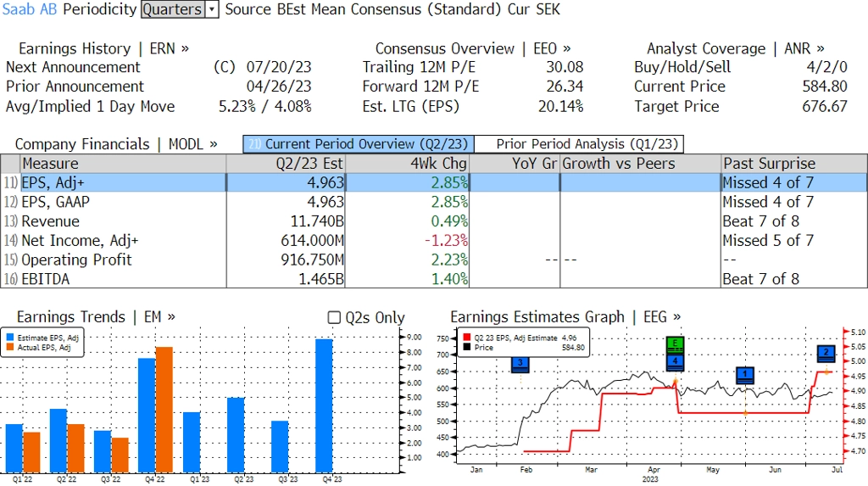Click the Forward 12M P/E value 26.34
The image size is (868, 486).
click(565, 87)
